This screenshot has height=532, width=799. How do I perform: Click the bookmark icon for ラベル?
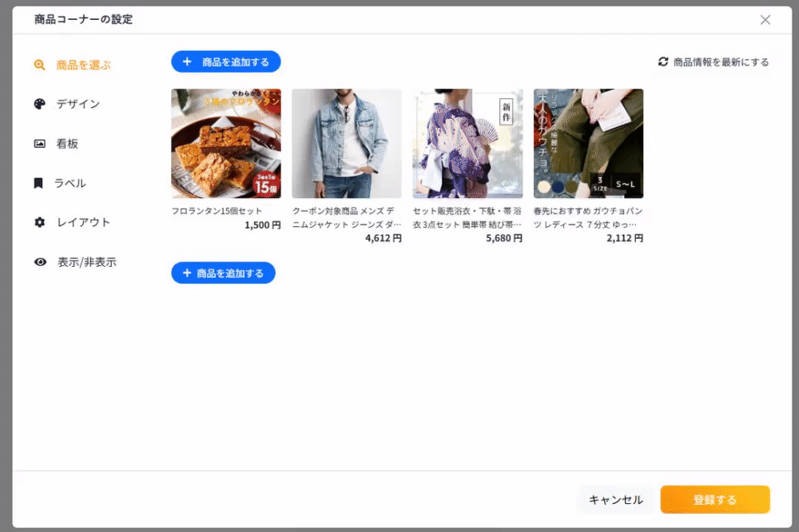tap(38, 183)
